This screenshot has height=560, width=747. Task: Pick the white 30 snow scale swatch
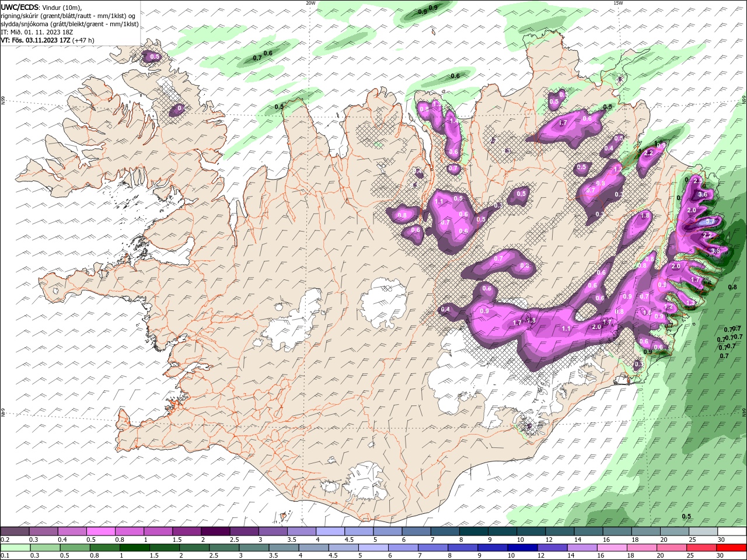coord(732,531)
